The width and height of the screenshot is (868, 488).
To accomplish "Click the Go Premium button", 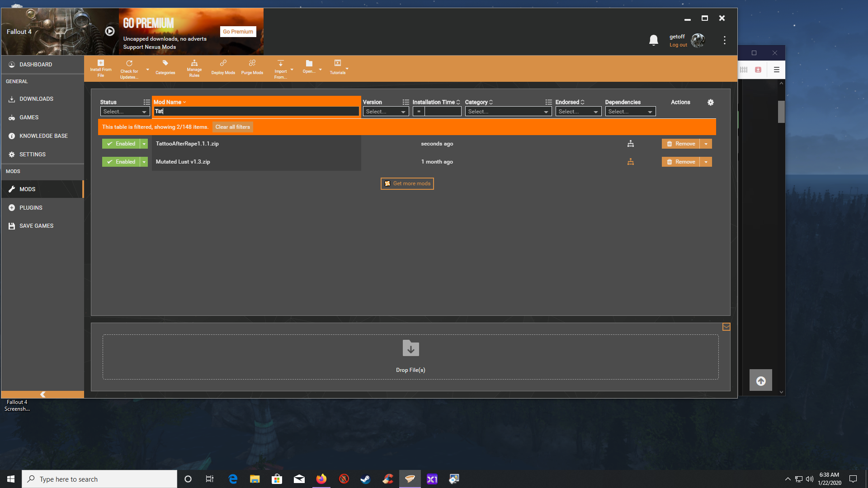I will tap(238, 32).
